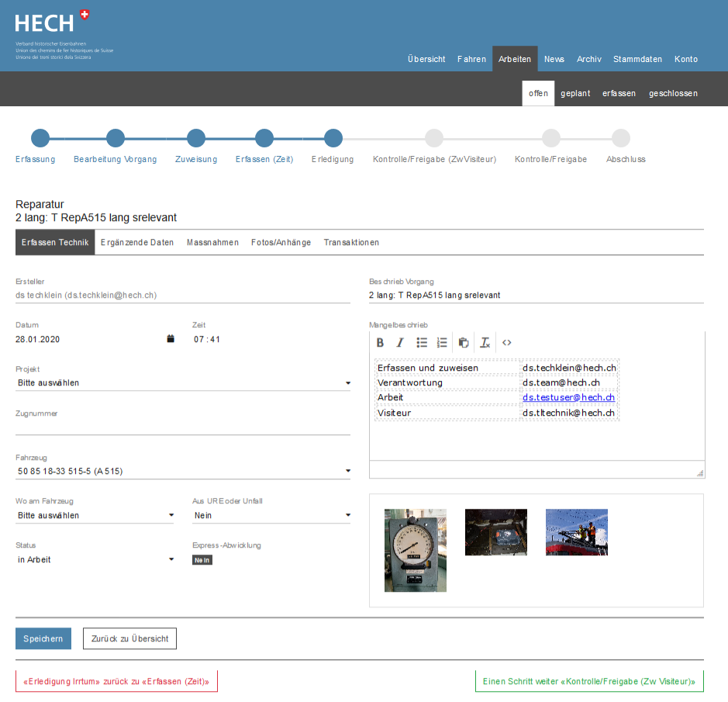Open the calendar date picker icon
The width and height of the screenshot is (728, 702).
[x=171, y=339]
